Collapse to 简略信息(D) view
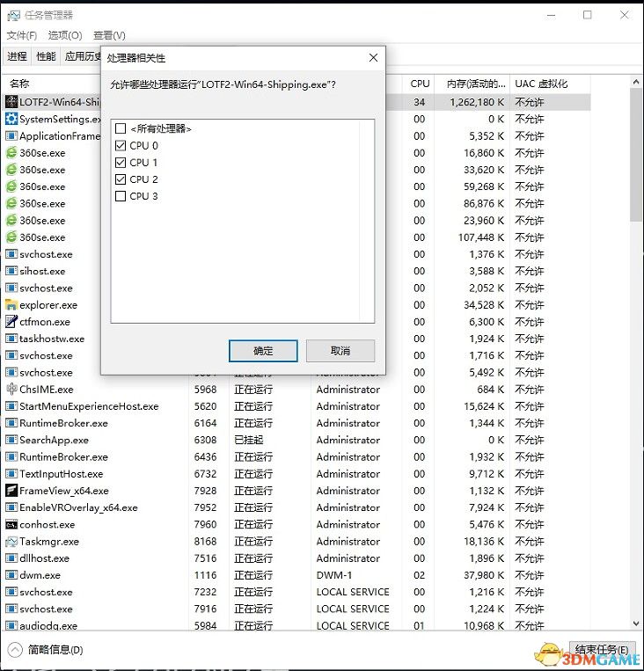The image size is (644, 671). (46, 650)
